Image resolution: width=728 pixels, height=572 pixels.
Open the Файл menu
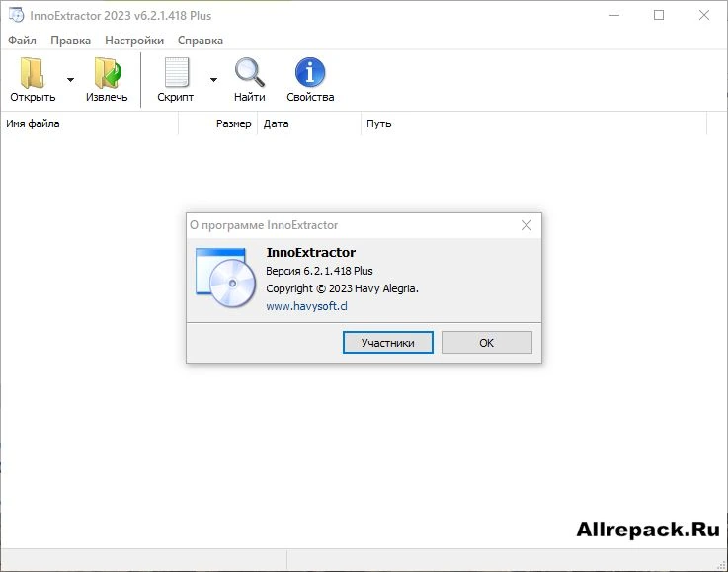coord(22,41)
